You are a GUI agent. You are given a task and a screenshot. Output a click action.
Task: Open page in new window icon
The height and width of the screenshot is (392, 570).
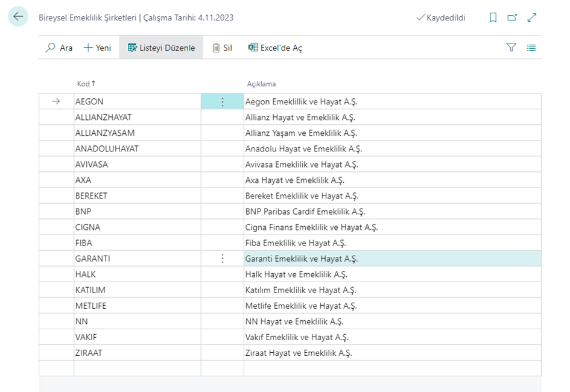[512, 17]
